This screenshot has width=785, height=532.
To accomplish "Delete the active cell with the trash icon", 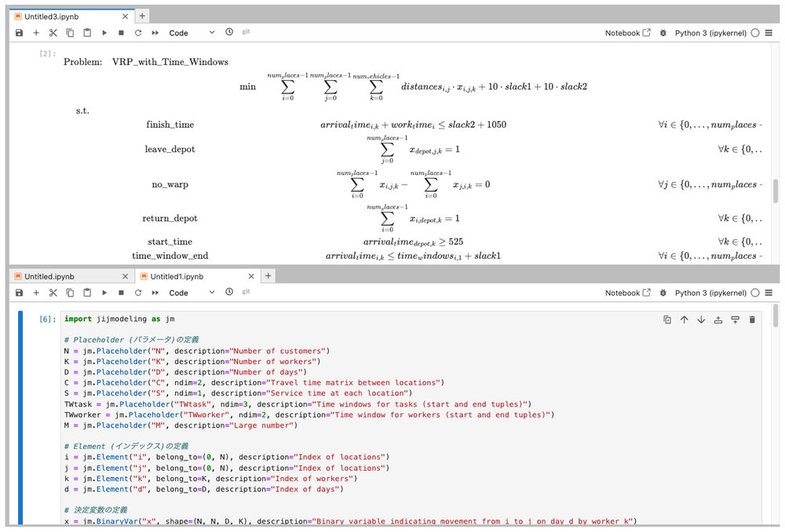I will (752, 319).
